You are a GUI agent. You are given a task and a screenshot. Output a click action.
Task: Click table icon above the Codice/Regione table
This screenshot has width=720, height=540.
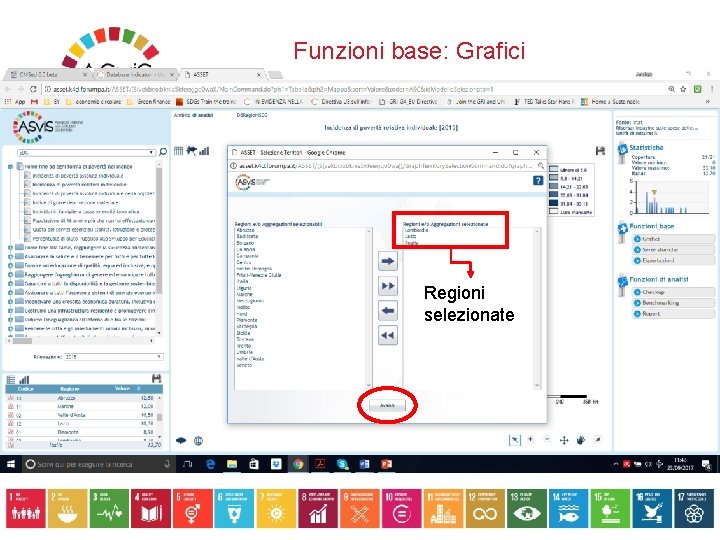click(x=11, y=379)
